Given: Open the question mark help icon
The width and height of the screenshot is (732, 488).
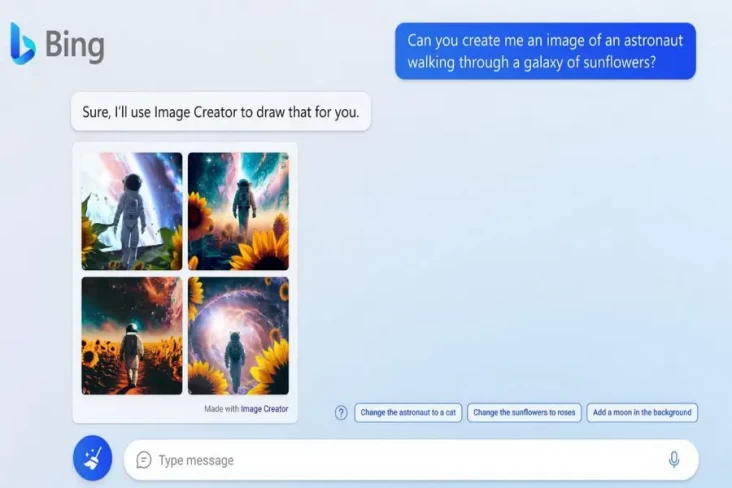Looking at the screenshot, I should tap(341, 413).
